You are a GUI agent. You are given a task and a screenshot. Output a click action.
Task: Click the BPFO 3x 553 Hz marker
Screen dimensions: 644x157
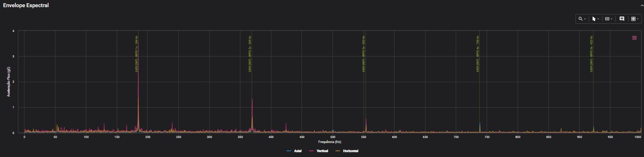[363, 54]
